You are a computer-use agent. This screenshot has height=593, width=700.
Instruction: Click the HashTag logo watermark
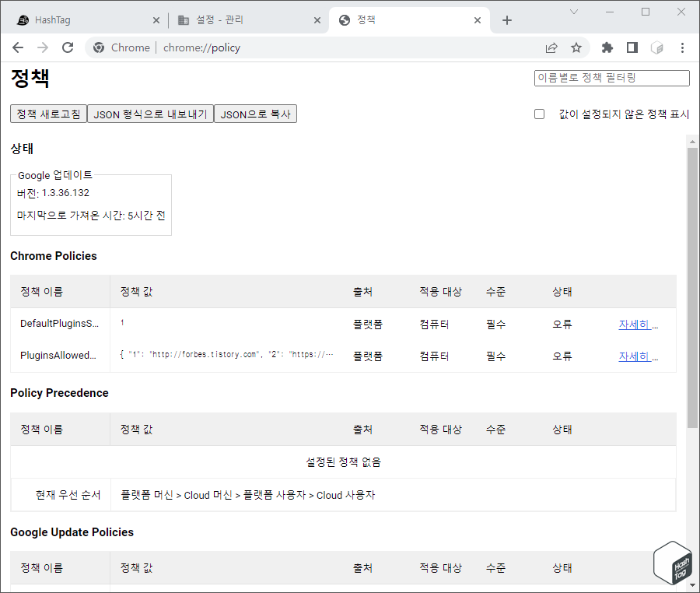coord(672,562)
